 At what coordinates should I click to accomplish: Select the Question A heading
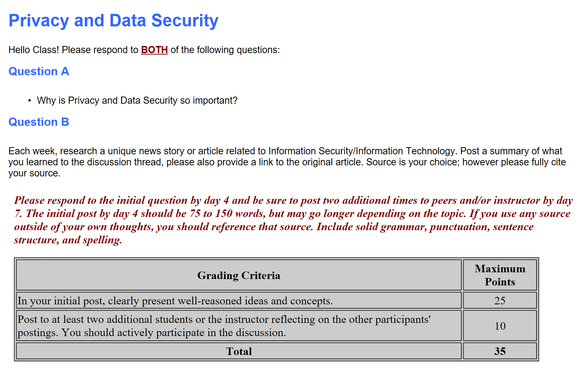pos(39,71)
